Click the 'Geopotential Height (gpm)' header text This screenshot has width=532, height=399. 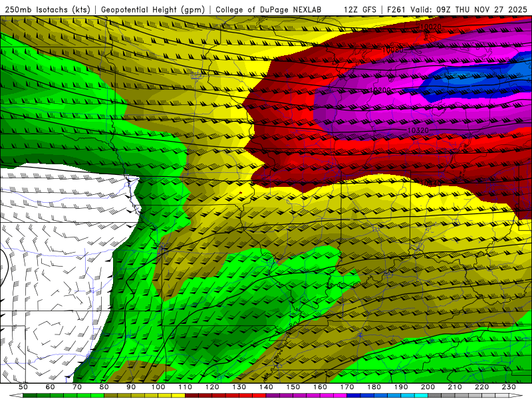point(153,9)
